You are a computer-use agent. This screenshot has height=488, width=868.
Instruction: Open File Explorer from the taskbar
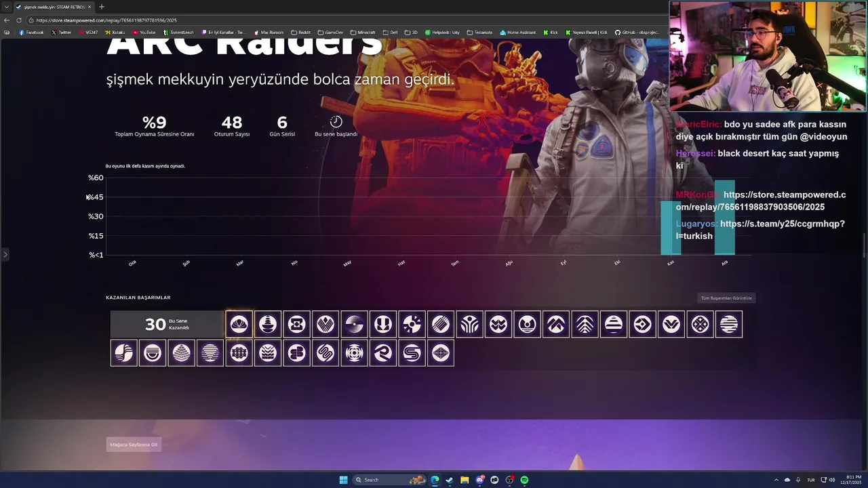[465, 480]
